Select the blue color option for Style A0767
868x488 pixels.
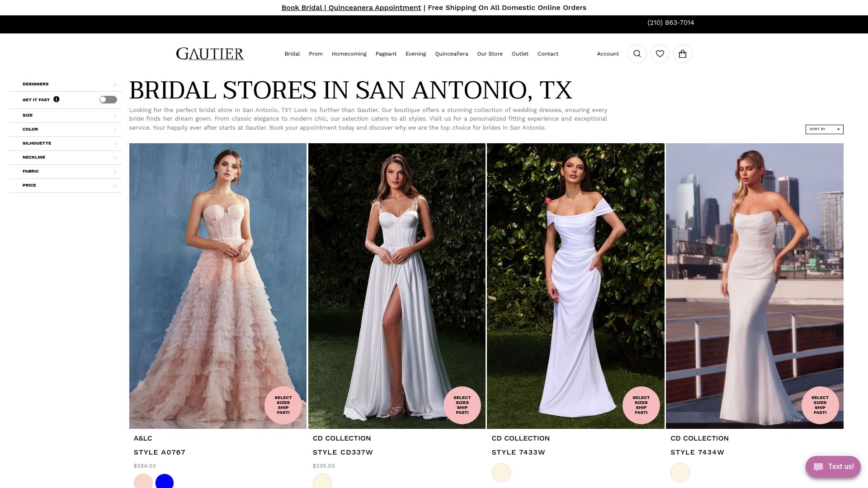(x=165, y=482)
